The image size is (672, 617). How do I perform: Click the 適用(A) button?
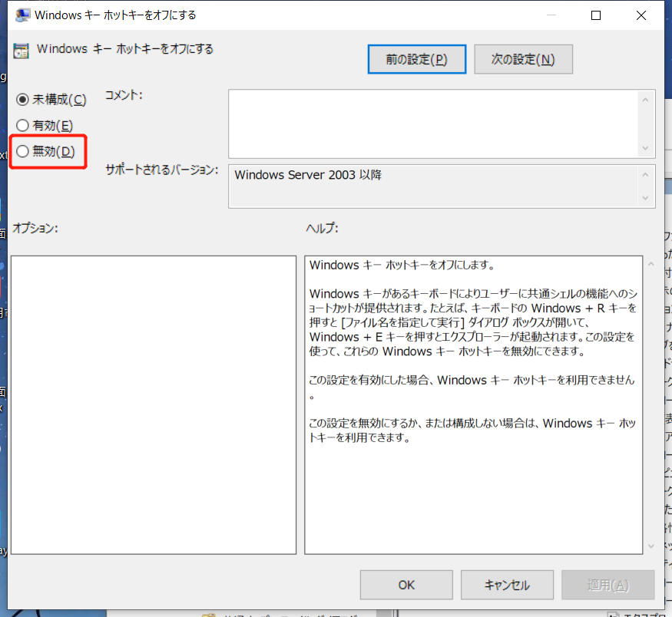coord(607,585)
